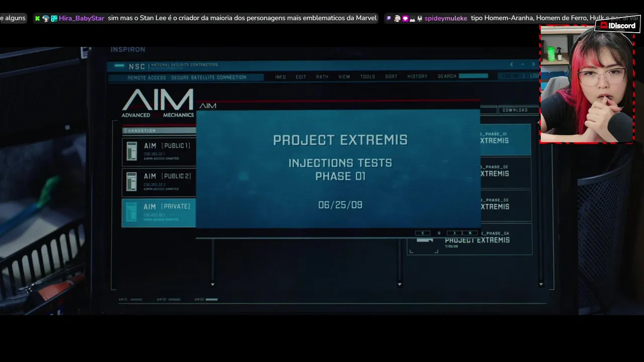Click the server icon beside AIM [PUBLIC 1]
Screen dimensions: 644x362
click(131, 151)
